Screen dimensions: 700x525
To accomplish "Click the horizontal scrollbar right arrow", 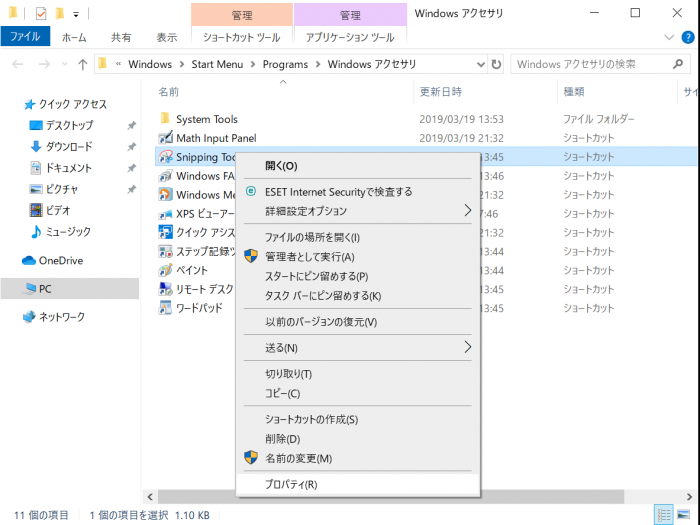I will [689, 496].
